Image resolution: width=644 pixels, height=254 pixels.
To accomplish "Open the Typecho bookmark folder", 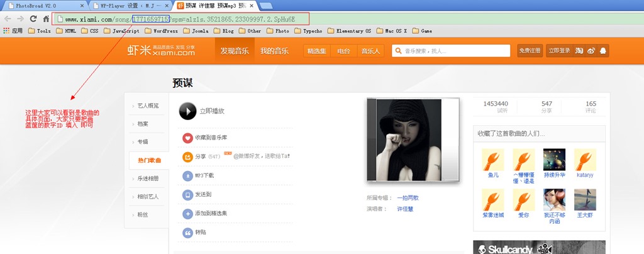I will point(308,31).
